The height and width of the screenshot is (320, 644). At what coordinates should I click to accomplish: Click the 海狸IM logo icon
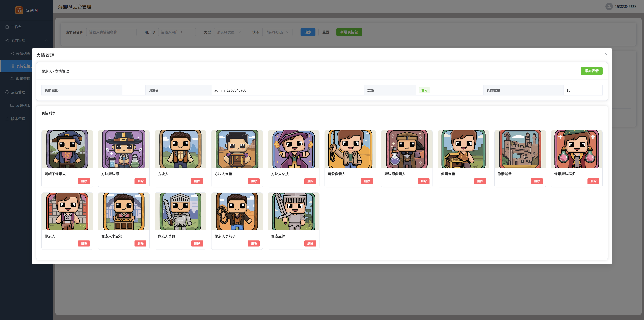(x=19, y=10)
